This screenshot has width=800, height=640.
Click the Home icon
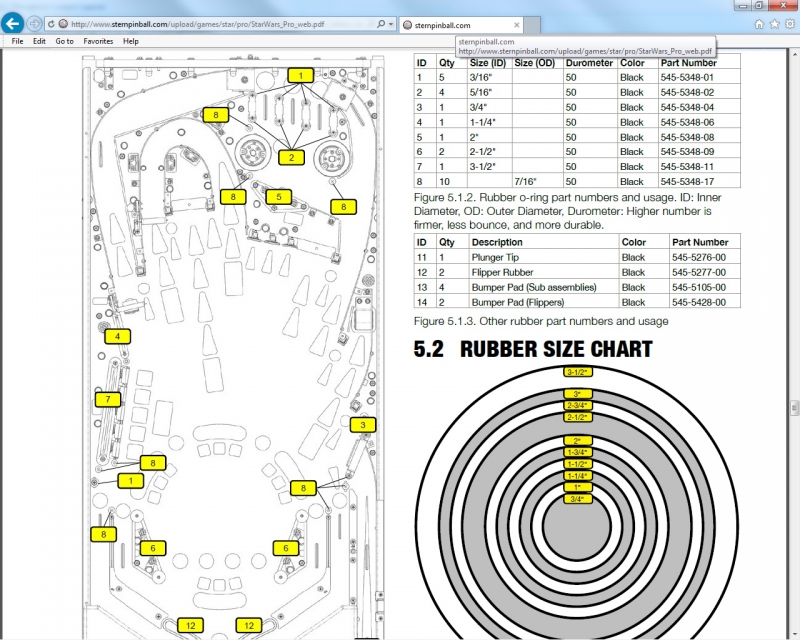tap(759, 24)
